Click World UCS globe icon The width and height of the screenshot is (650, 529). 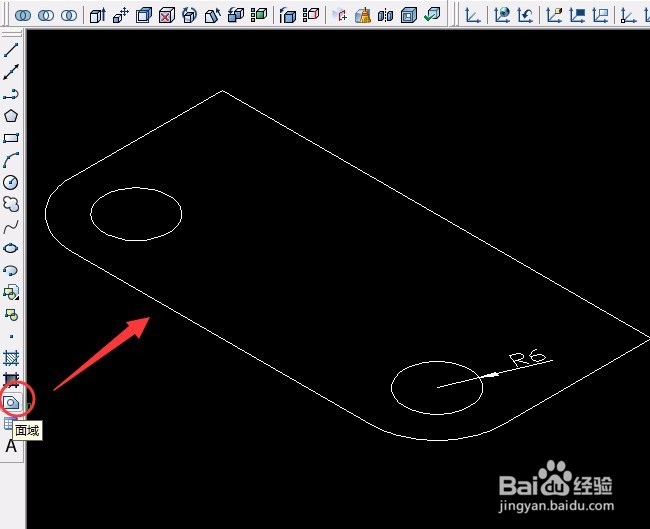[x=502, y=15]
